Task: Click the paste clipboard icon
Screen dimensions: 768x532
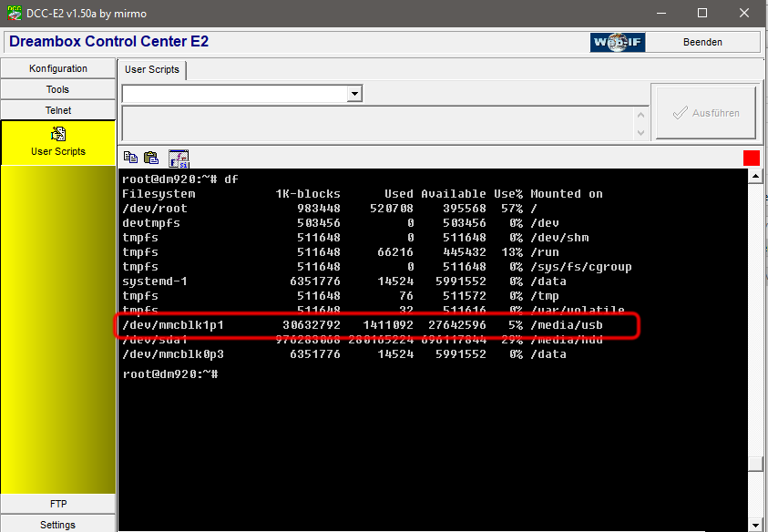Action: (151, 158)
